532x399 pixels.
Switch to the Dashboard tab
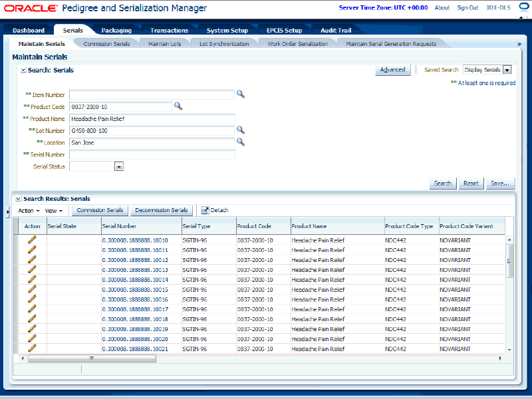click(29, 30)
